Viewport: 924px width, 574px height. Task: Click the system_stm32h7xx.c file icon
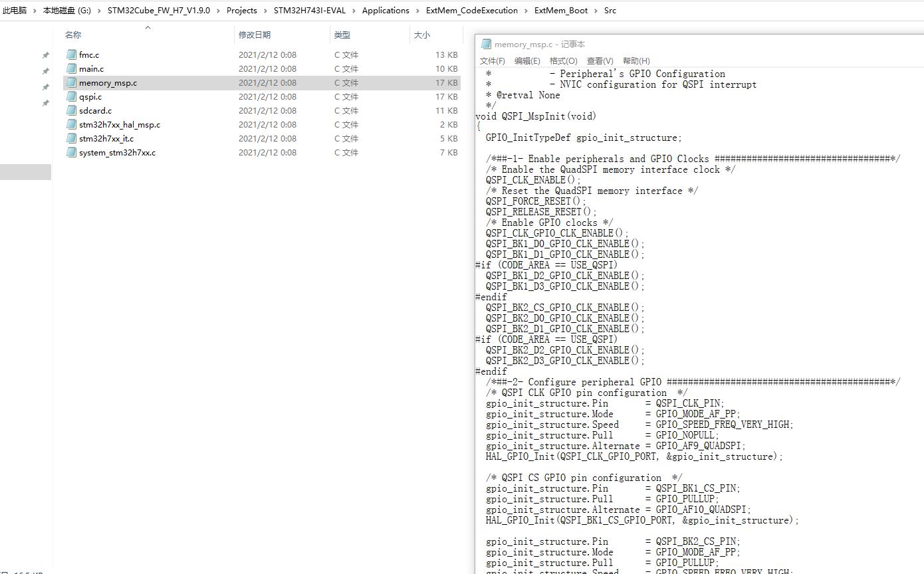coord(72,152)
